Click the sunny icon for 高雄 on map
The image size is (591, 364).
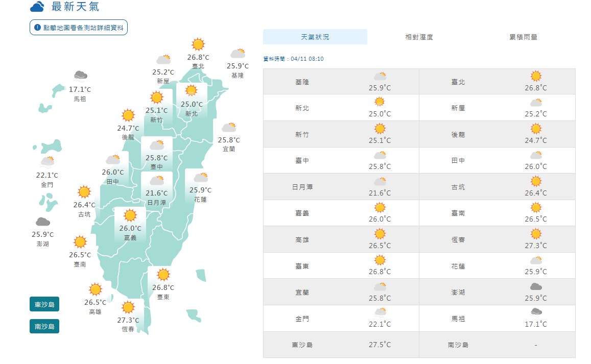pyautogui.click(x=96, y=289)
